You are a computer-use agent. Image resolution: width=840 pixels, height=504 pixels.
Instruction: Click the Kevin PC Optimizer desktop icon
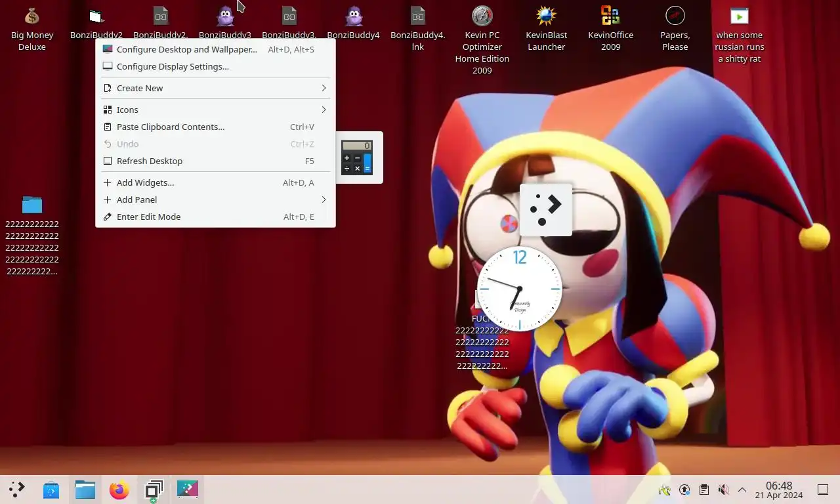482,16
